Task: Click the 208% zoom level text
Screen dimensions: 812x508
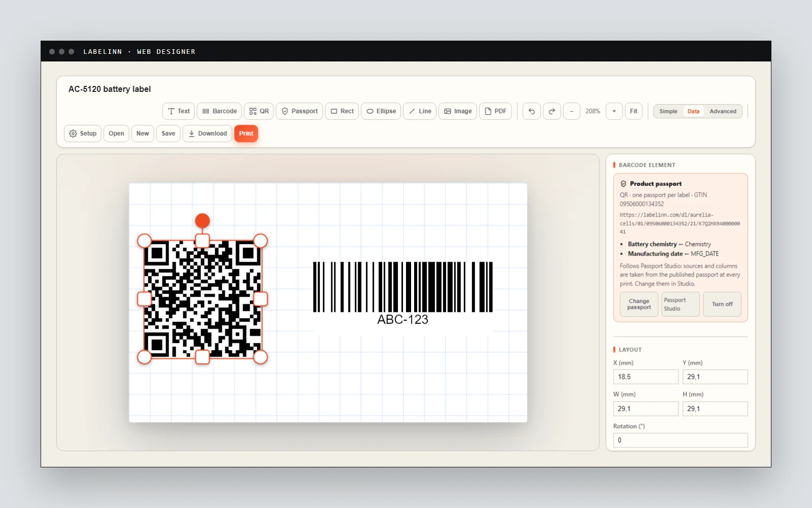Action: click(593, 111)
